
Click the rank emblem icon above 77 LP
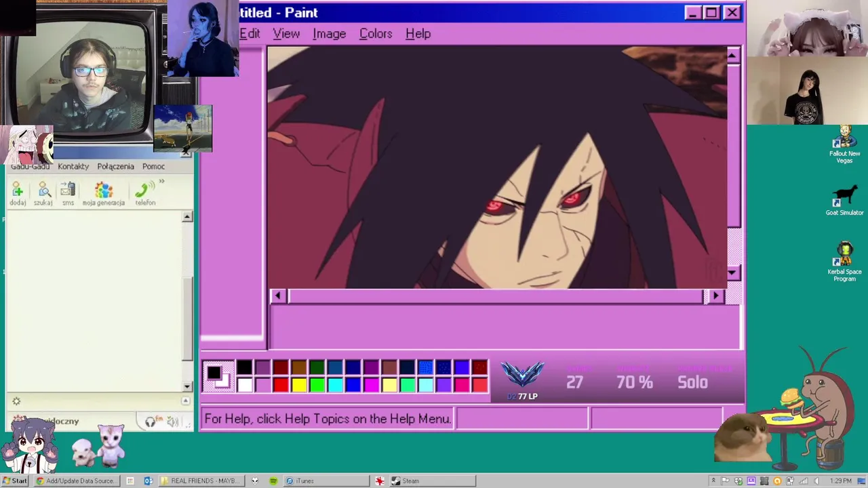tap(522, 375)
